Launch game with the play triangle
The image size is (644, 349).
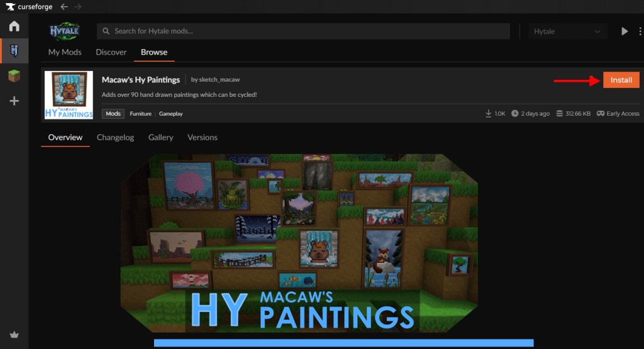625,31
